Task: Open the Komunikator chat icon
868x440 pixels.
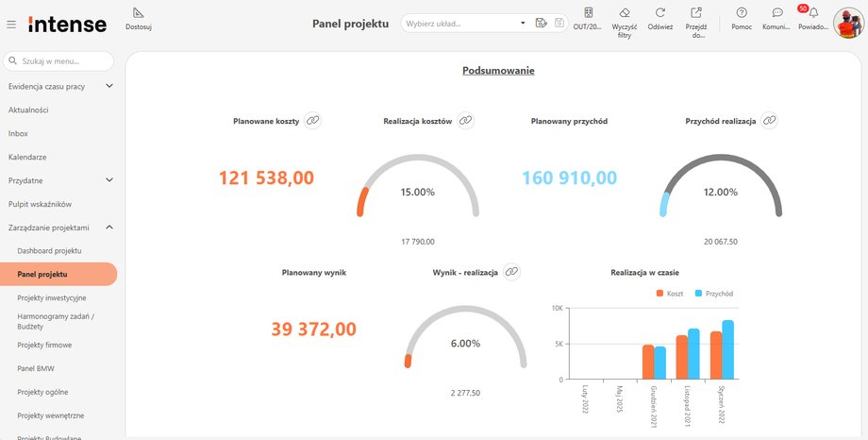Action: 776,13
